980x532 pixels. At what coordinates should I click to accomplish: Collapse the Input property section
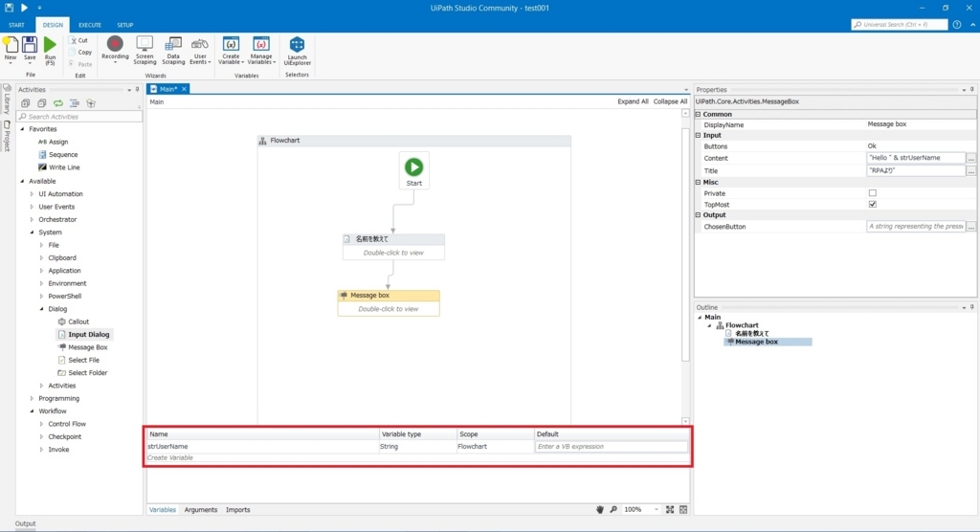(x=698, y=135)
